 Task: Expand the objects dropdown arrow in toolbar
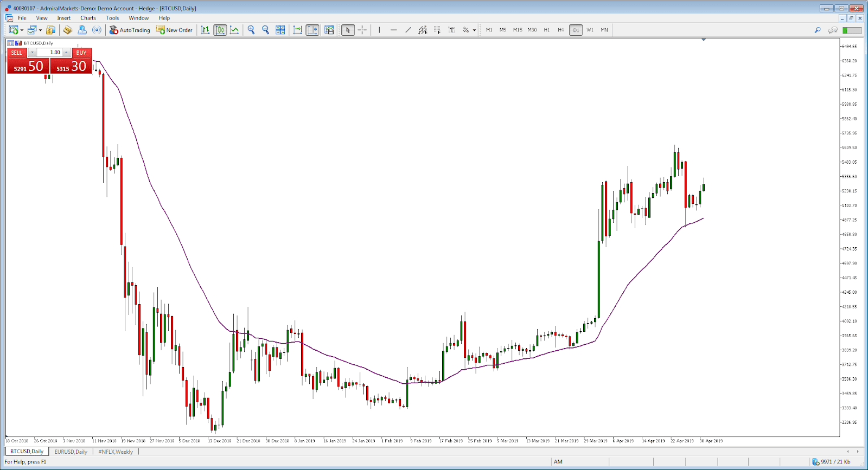click(x=474, y=30)
